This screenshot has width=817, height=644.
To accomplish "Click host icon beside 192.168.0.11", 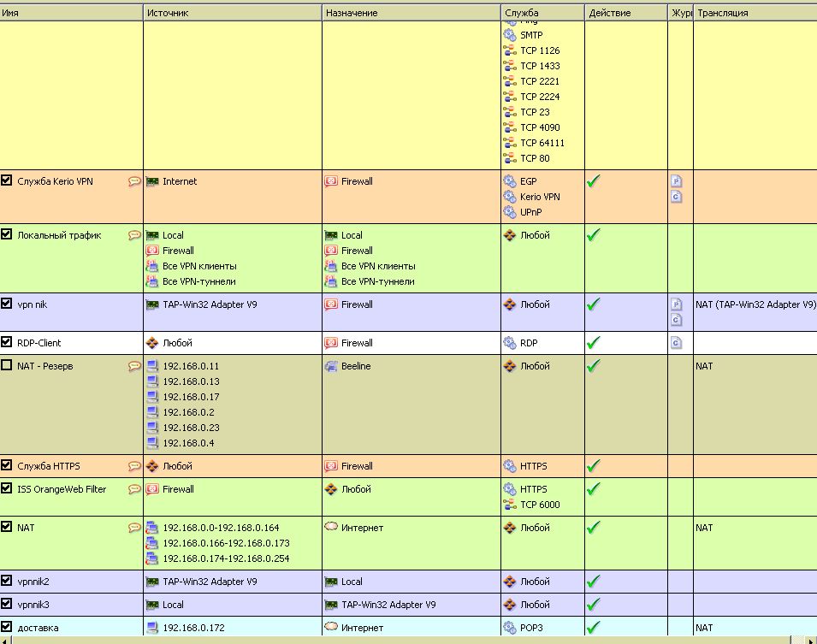I will coord(152,366).
